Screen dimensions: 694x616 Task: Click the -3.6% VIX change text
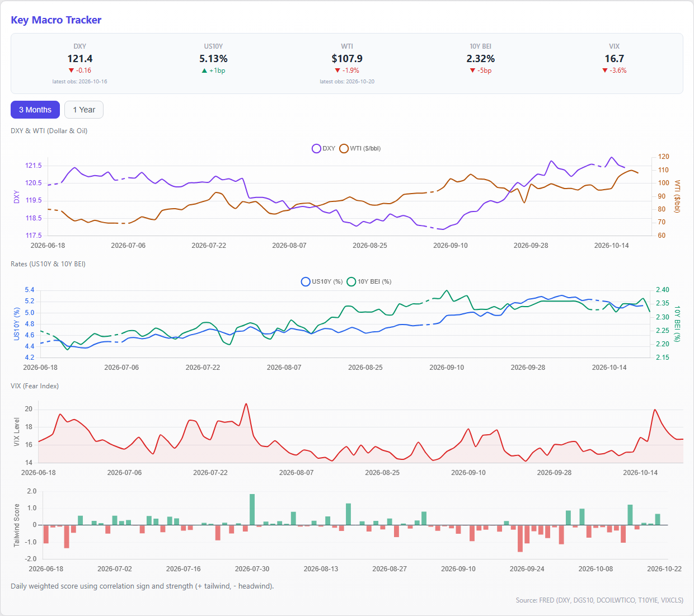click(618, 70)
